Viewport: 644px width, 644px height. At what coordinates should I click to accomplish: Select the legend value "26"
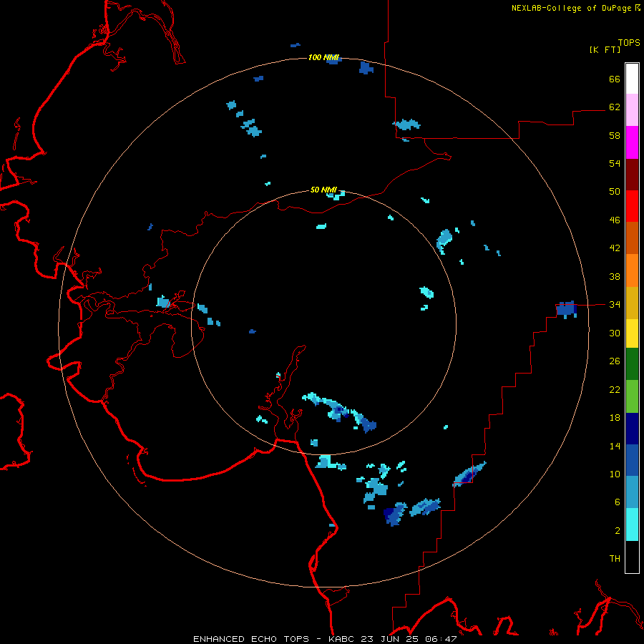point(615,361)
